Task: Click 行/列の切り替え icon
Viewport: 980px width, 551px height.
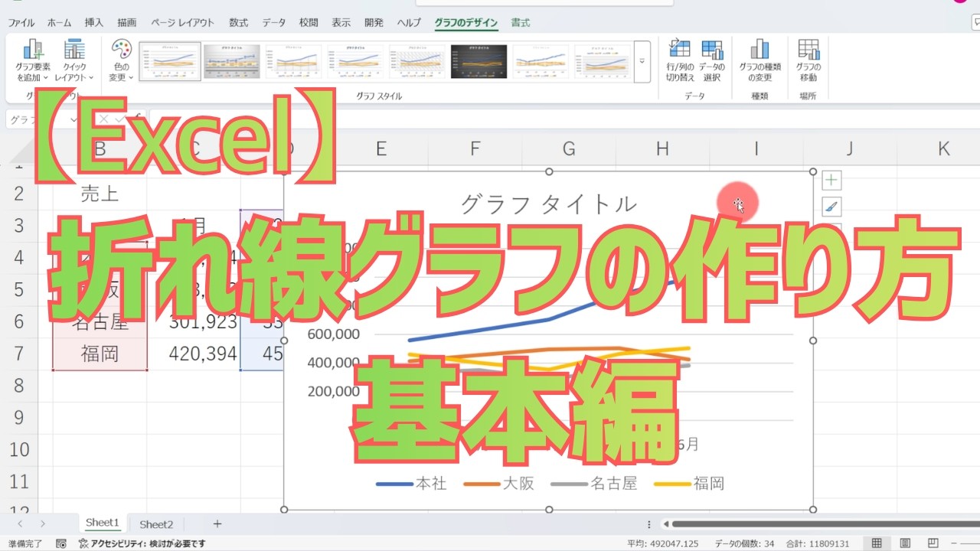Action: click(x=680, y=60)
